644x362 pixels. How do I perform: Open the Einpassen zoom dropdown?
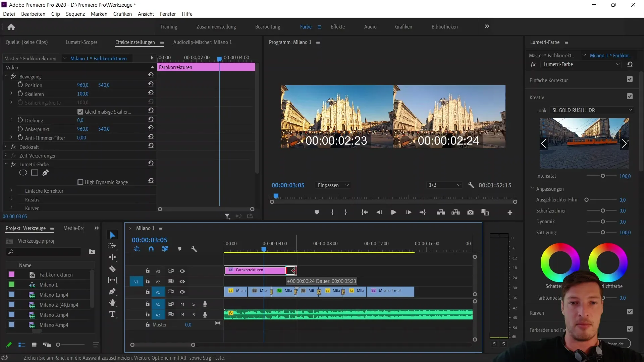click(333, 185)
